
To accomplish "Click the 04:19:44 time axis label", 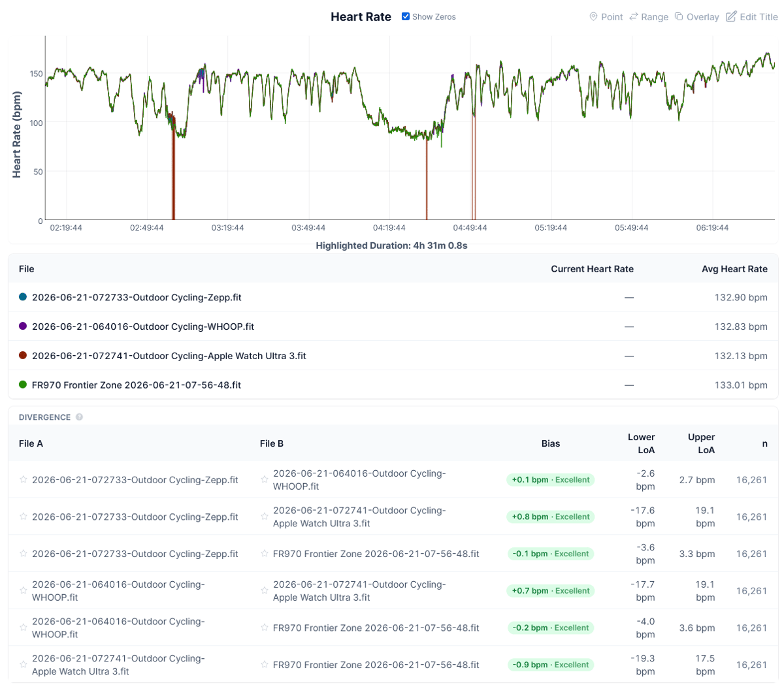I will point(389,228).
